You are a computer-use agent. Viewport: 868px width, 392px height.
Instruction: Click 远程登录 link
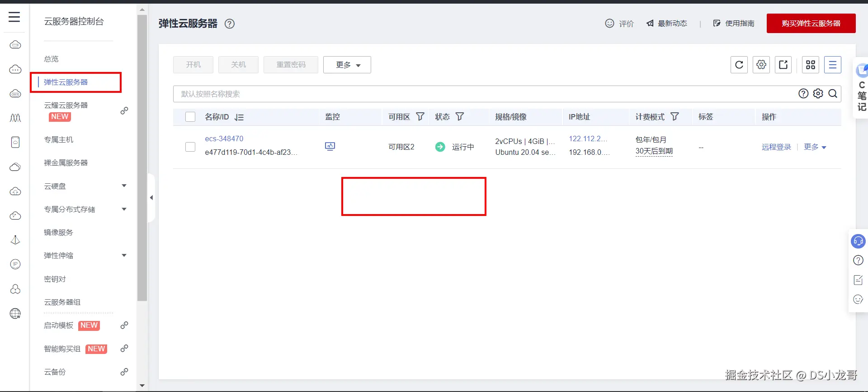776,147
